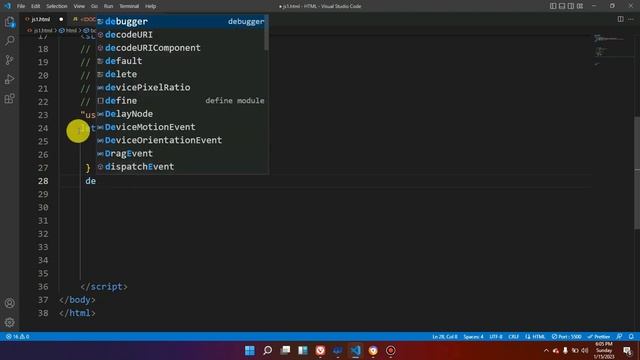
Task: Change indentation via Spaces: 4
Action: 473,337
